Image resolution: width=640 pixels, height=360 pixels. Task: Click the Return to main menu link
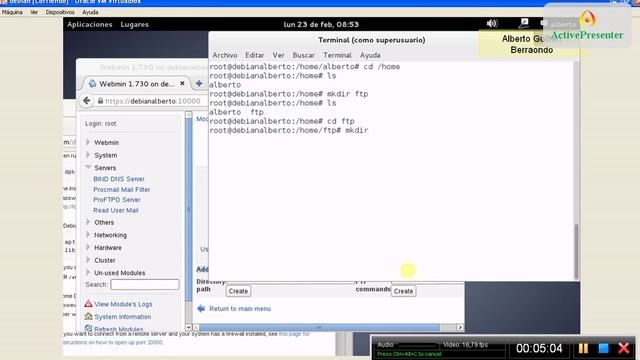(x=240, y=309)
